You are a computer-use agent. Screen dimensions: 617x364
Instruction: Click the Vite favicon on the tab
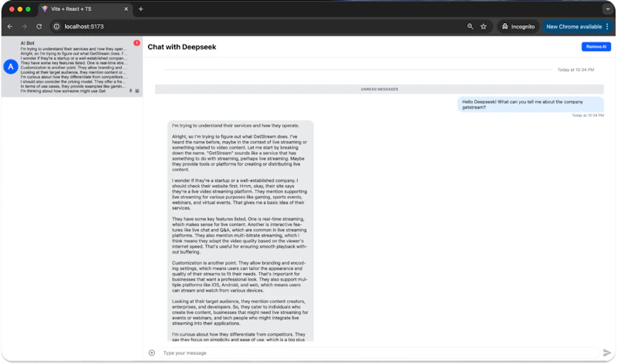tap(45, 8)
